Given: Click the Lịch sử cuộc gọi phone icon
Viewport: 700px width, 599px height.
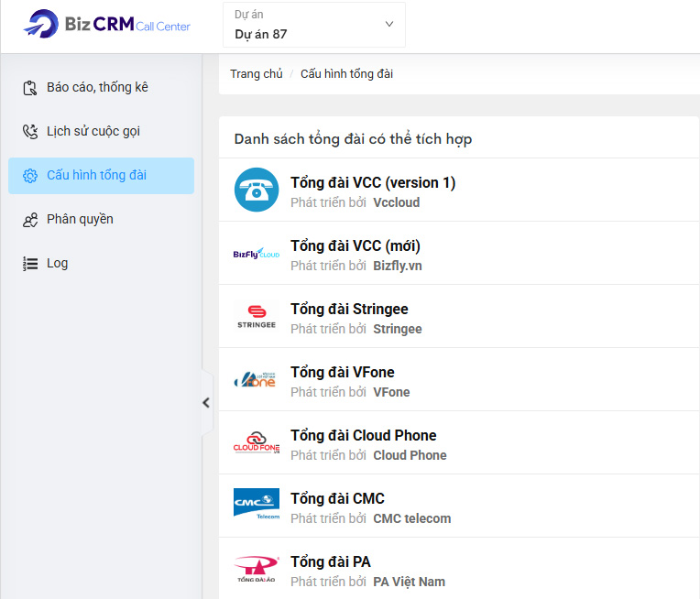Looking at the screenshot, I should (30, 132).
